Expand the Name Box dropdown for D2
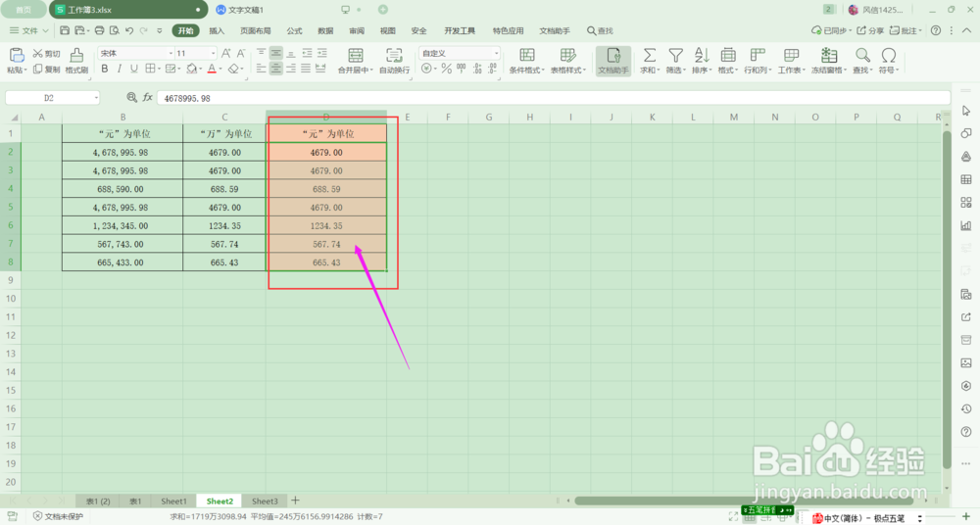 pyautogui.click(x=96, y=98)
